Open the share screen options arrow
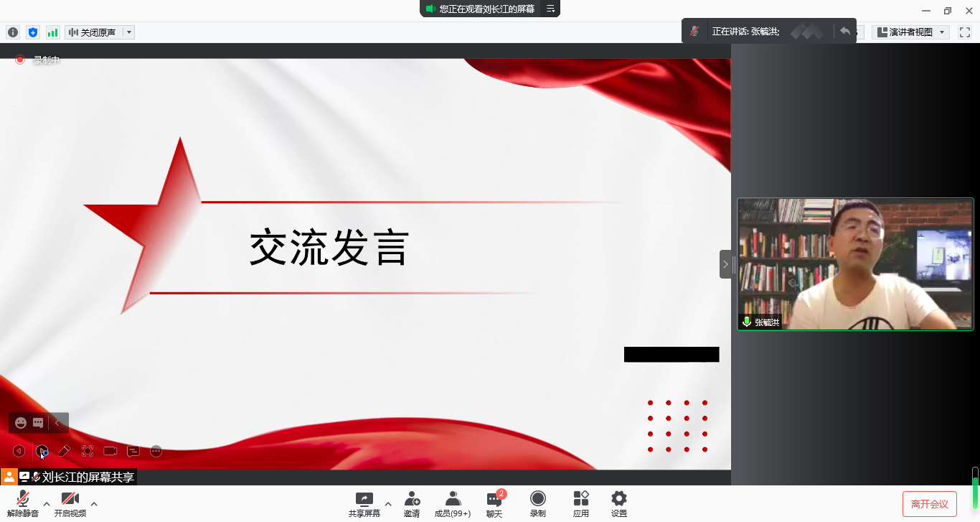Viewport: 980px width, 522px height. (388, 503)
